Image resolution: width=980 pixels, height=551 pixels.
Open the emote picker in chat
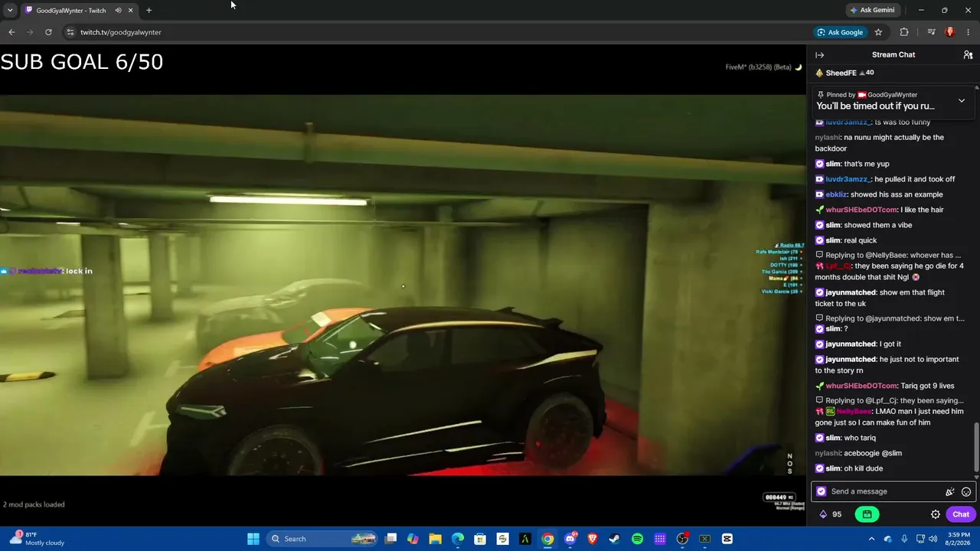966,492
